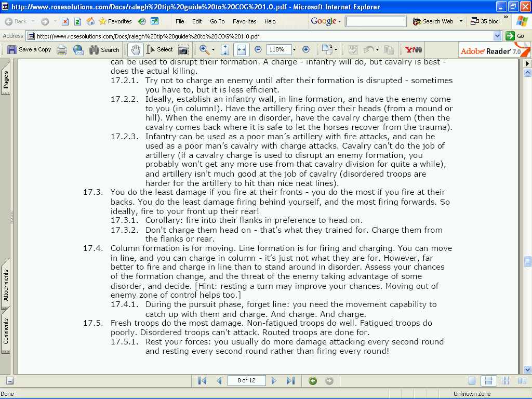Click the 118% zoom value field
This screenshot has width=532, height=399.
(x=278, y=49)
